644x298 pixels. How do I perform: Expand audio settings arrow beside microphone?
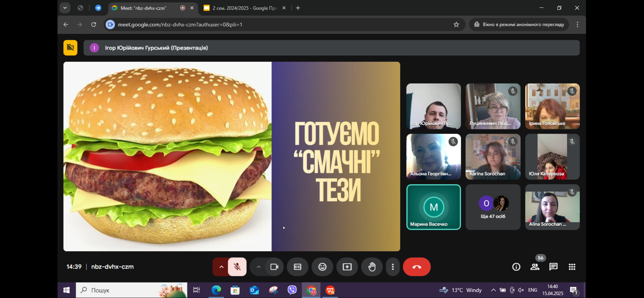click(x=221, y=267)
